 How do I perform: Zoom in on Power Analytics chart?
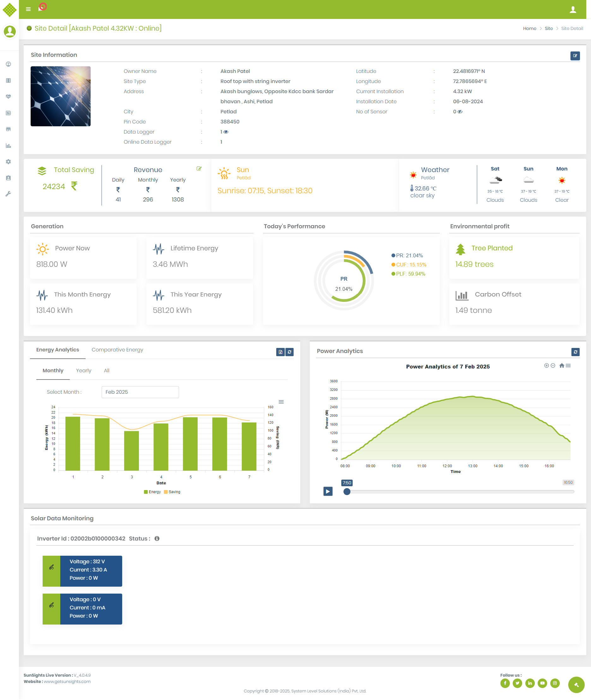pyautogui.click(x=546, y=366)
